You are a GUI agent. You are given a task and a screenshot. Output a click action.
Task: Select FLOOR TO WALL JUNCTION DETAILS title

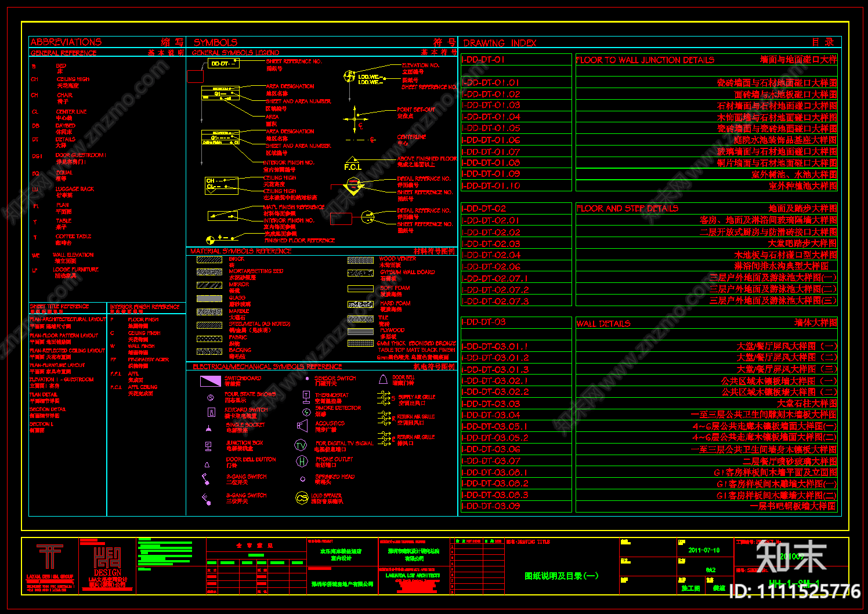(645, 60)
